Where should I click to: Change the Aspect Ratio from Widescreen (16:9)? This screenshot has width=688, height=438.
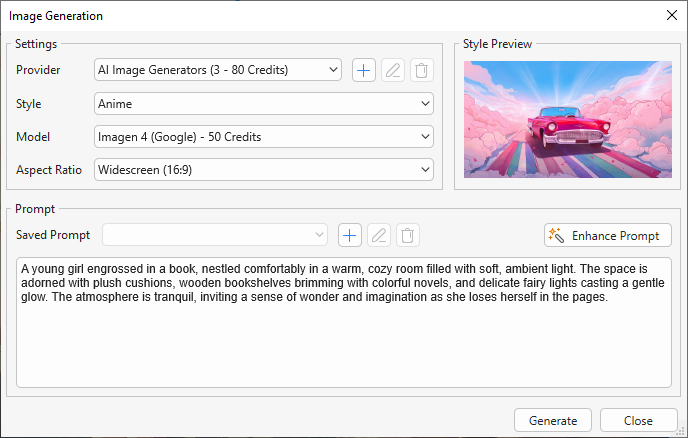pos(263,169)
